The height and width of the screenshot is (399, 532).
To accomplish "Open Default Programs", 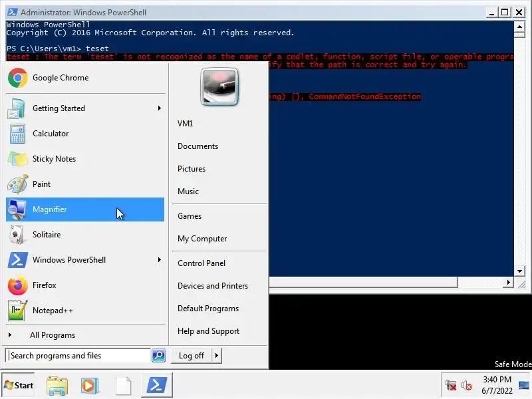I will (x=208, y=309).
